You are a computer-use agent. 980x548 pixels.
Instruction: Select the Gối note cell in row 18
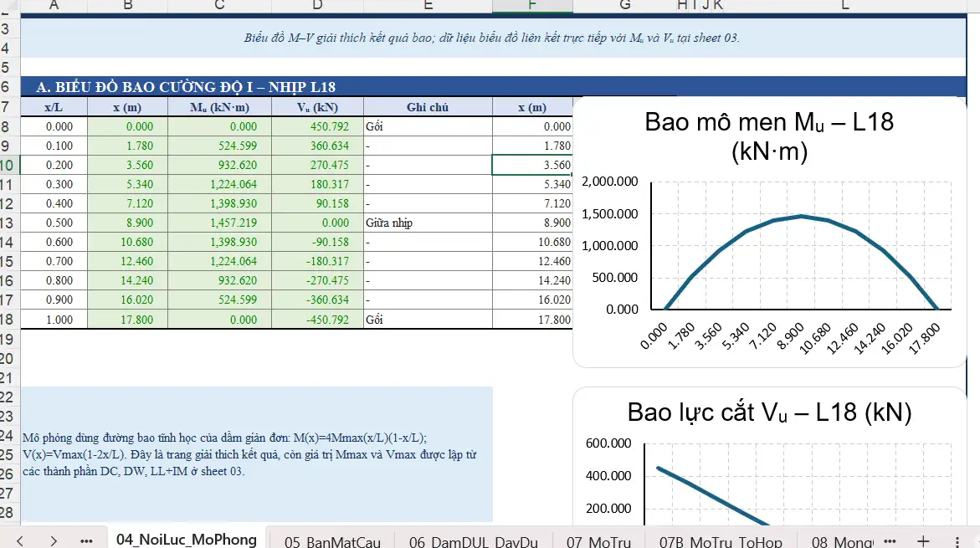point(428,320)
